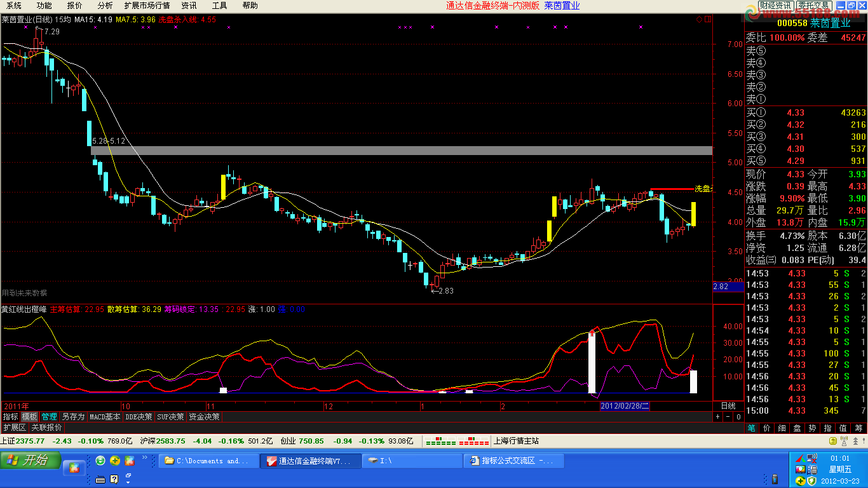Expand the 扩展区 extension area

pos(14,428)
